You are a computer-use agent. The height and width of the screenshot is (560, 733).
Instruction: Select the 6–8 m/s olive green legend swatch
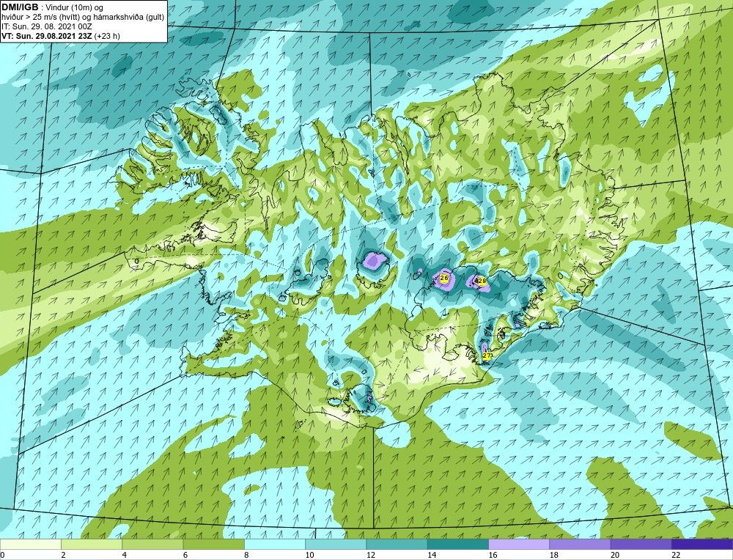[213, 544]
